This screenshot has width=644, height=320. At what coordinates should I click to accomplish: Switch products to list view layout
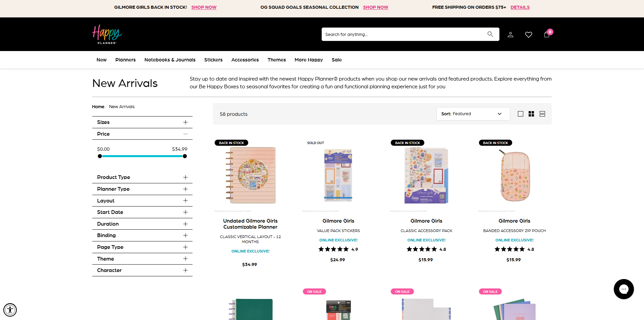[x=542, y=114]
